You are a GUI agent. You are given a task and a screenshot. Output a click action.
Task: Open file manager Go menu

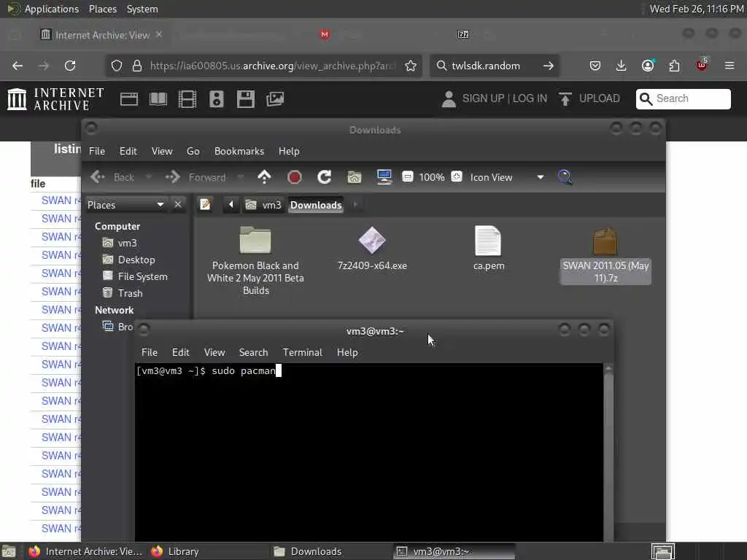click(193, 151)
